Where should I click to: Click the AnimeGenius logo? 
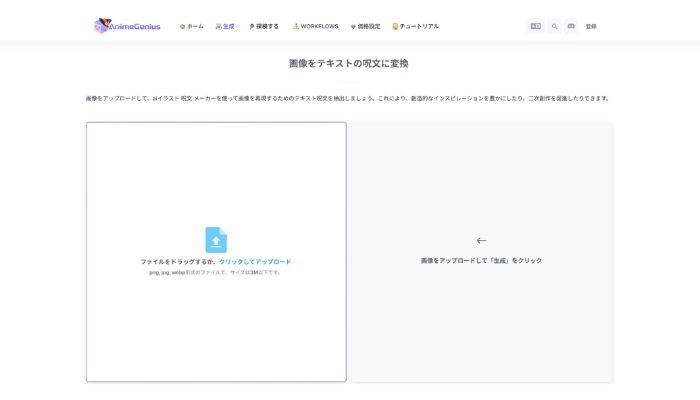pos(126,26)
